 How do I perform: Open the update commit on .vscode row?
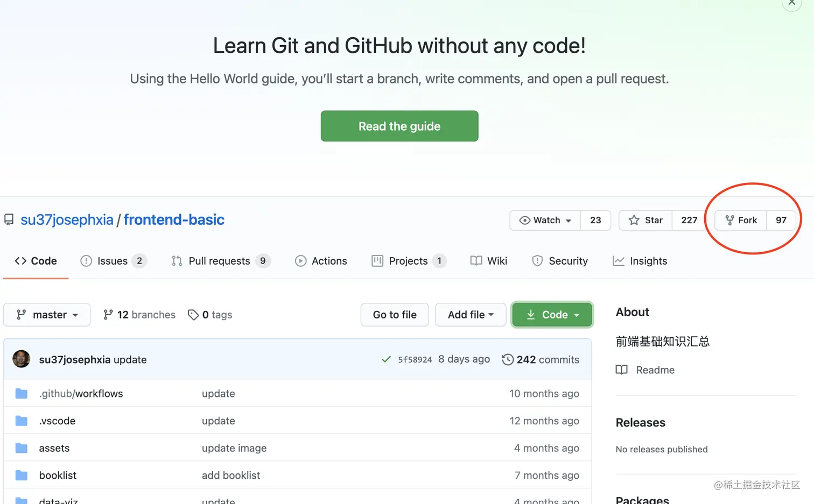click(x=219, y=421)
